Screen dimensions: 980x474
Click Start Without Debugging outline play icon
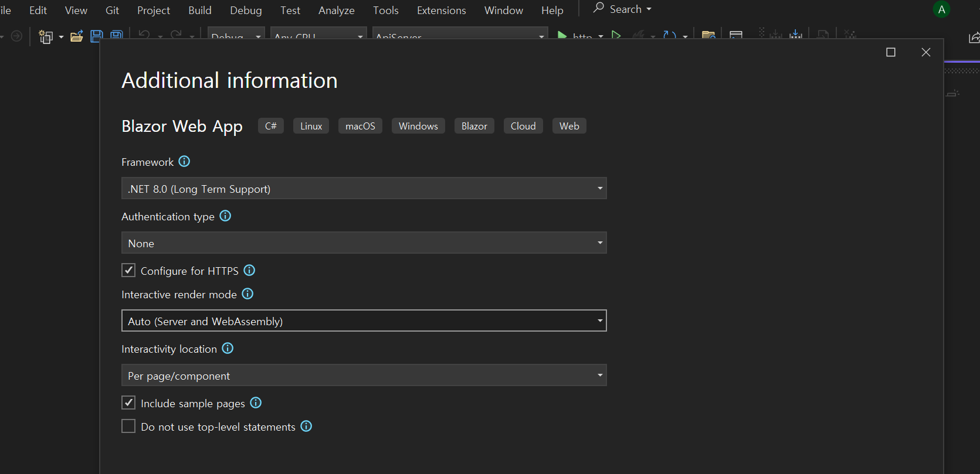[616, 36]
